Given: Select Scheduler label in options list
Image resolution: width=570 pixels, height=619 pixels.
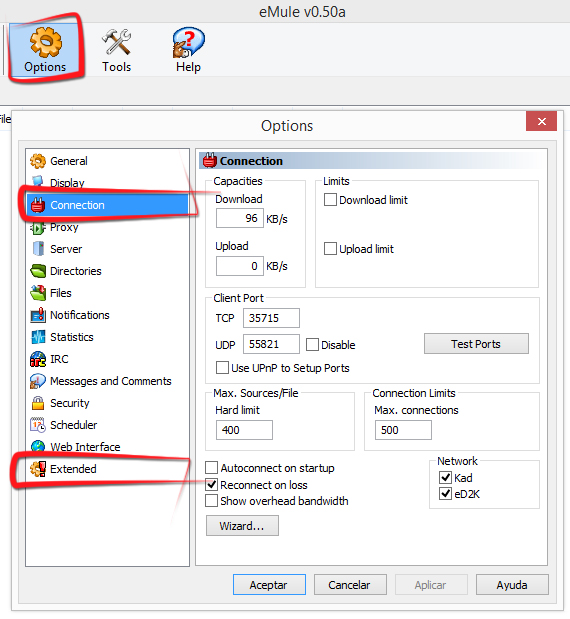Looking at the screenshot, I should pos(73,425).
